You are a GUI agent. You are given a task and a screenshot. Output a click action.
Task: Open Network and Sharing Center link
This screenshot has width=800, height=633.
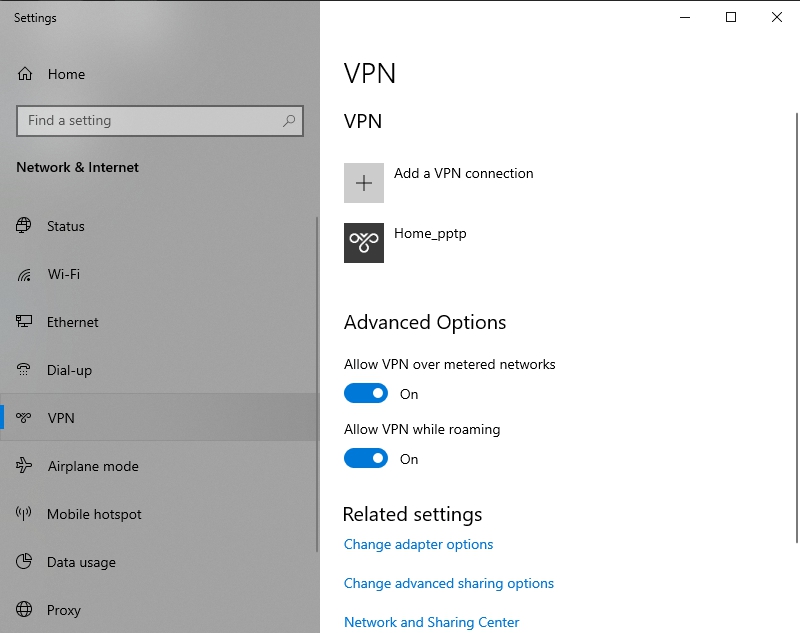pos(431,622)
